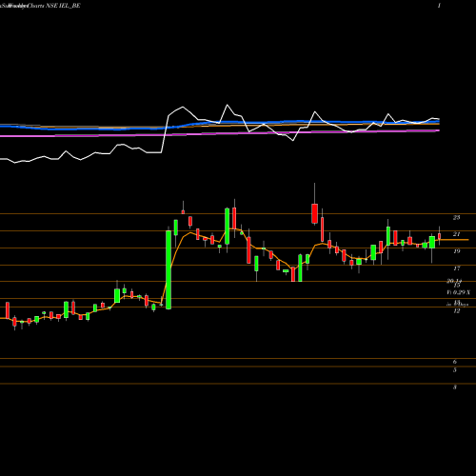476x476 pixels.
Task: Click the tallest green candlestick in the chart
Action: tap(169, 269)
